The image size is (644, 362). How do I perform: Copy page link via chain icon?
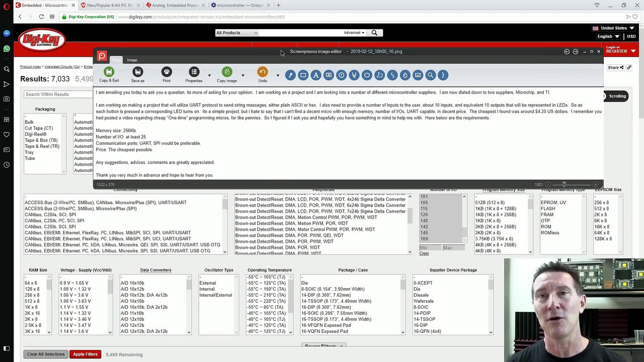click(x=629, y=67)
